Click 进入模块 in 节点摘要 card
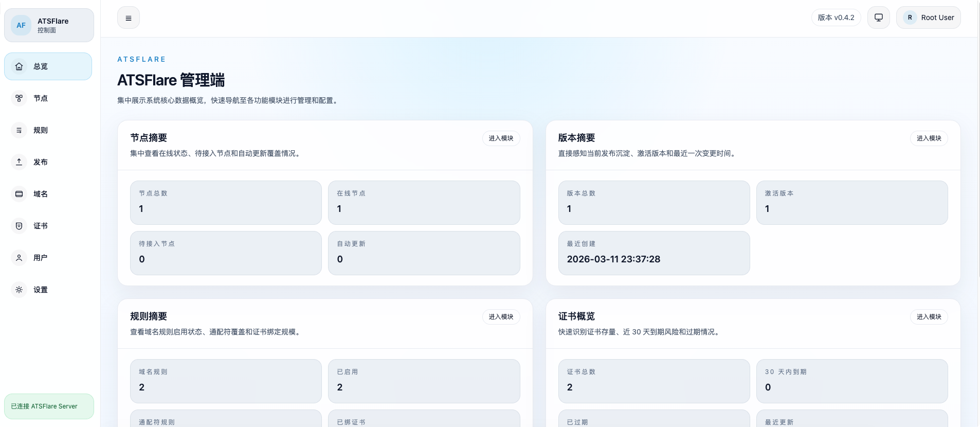 (x=501, y=138)
